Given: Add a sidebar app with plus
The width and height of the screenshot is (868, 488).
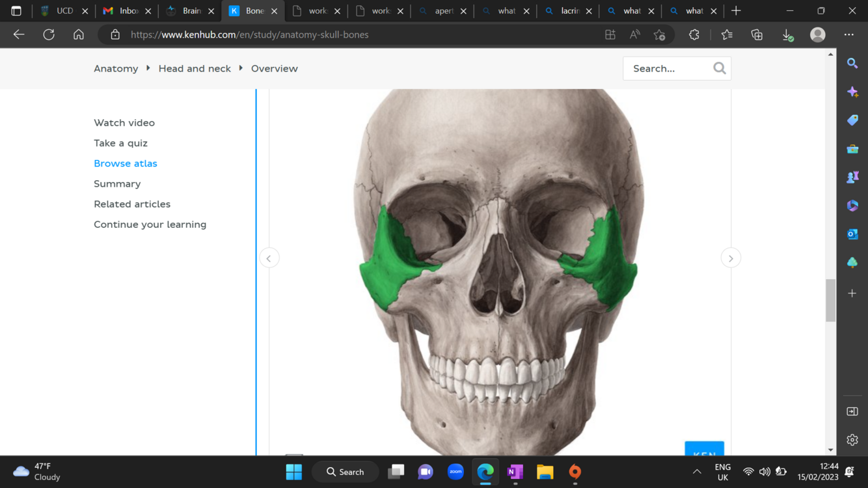Looking at the screenshot, I should (x=852, y=293).
